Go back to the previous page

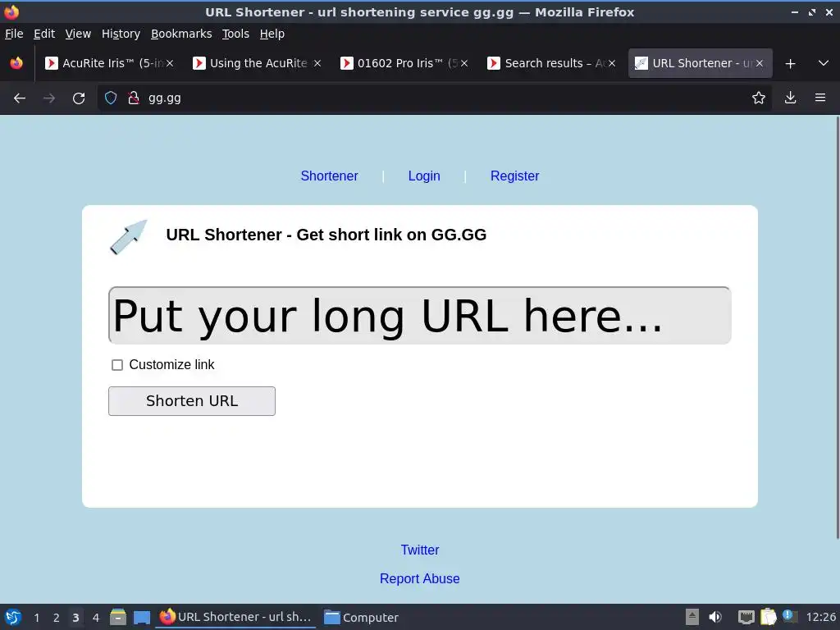[20, 98]
